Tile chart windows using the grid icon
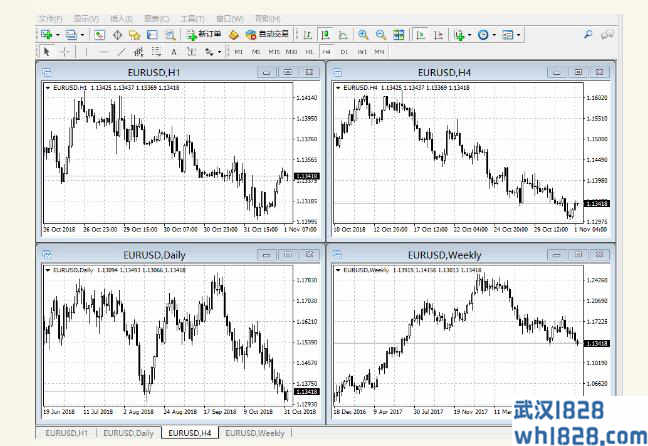 [x=399, y=34]
